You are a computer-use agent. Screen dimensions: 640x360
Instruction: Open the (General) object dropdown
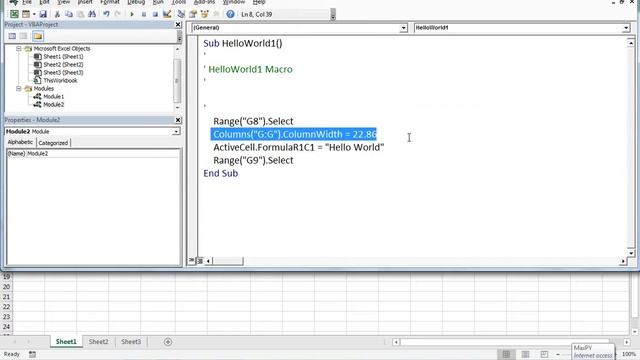[403, 28]
